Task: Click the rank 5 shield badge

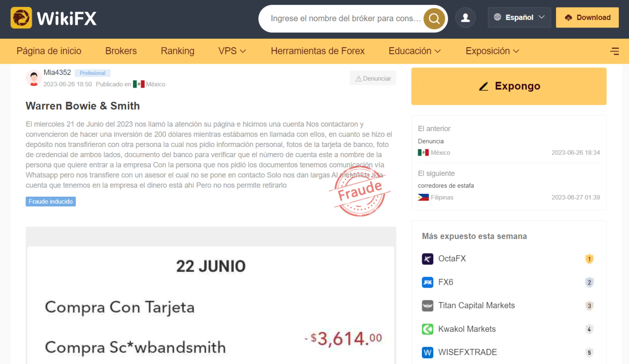Action: (x=589, y=352)
